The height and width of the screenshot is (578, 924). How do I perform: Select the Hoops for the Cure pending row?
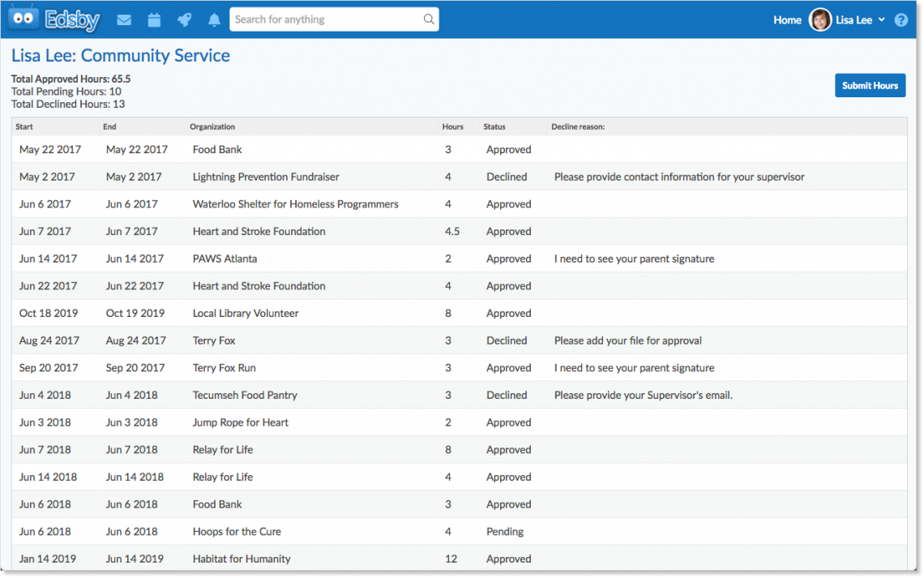pyautogui.click(x=237, y=531)
